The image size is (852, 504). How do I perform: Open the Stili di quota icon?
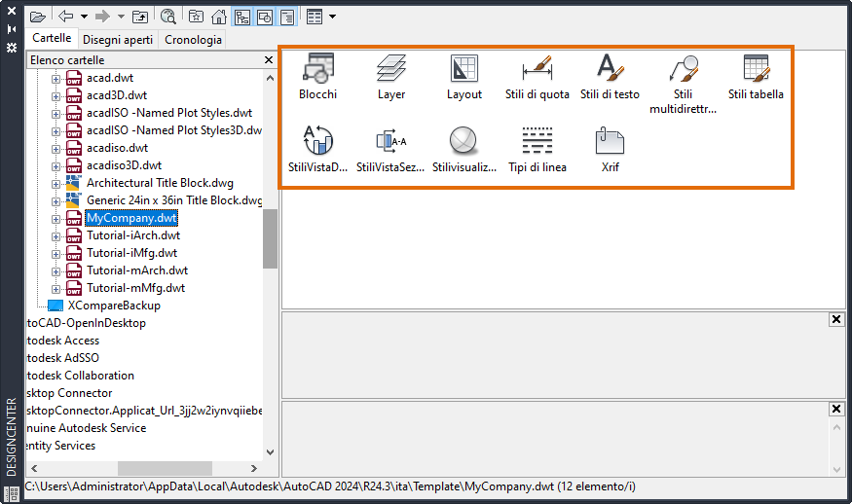(537, 77)
